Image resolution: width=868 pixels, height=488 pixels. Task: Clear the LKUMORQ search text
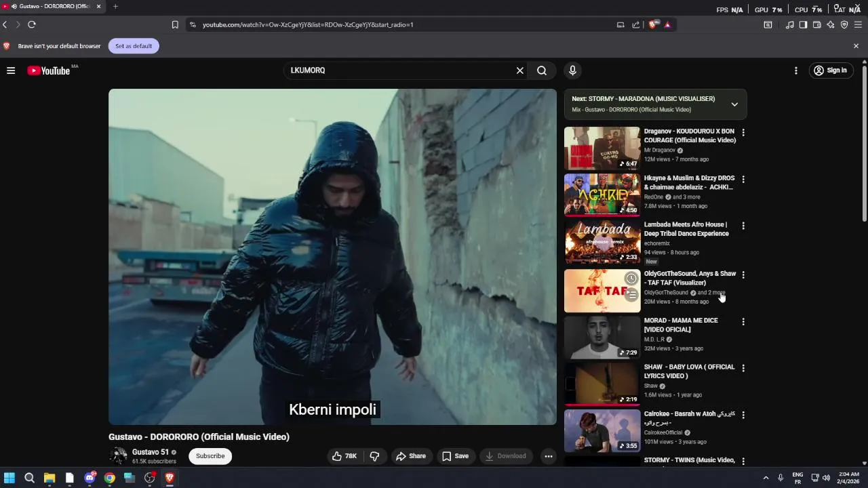[x=520, y=70]
